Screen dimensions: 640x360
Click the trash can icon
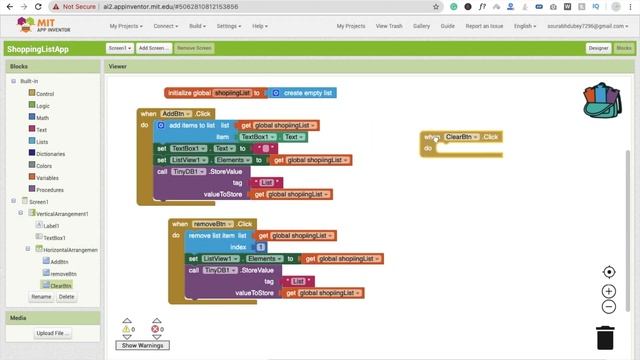(605, 338)
